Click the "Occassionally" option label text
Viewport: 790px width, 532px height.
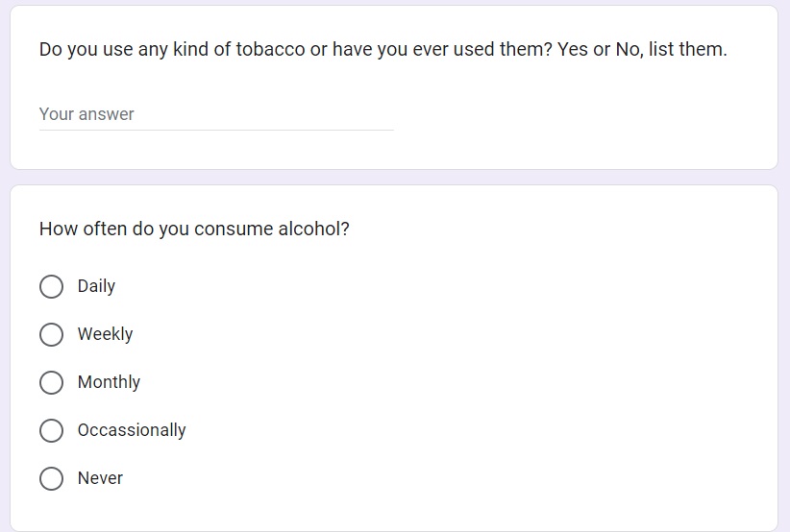click(x=132, y=430)
